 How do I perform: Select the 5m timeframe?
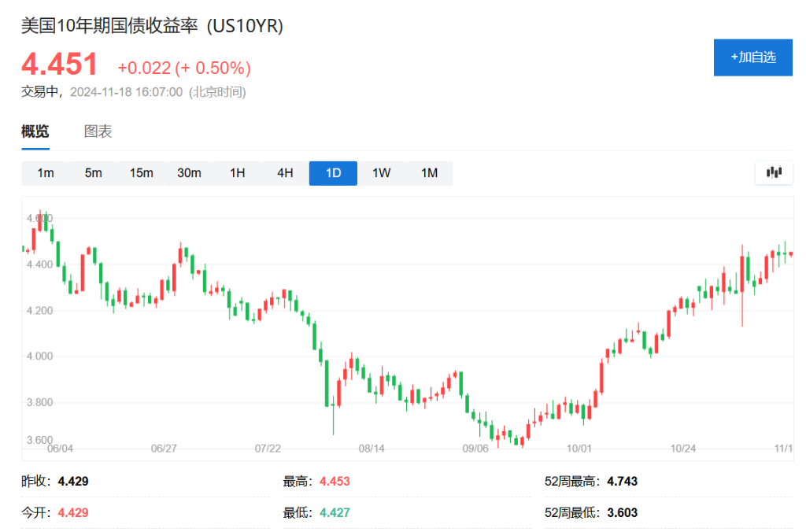[x=93, y=172]
